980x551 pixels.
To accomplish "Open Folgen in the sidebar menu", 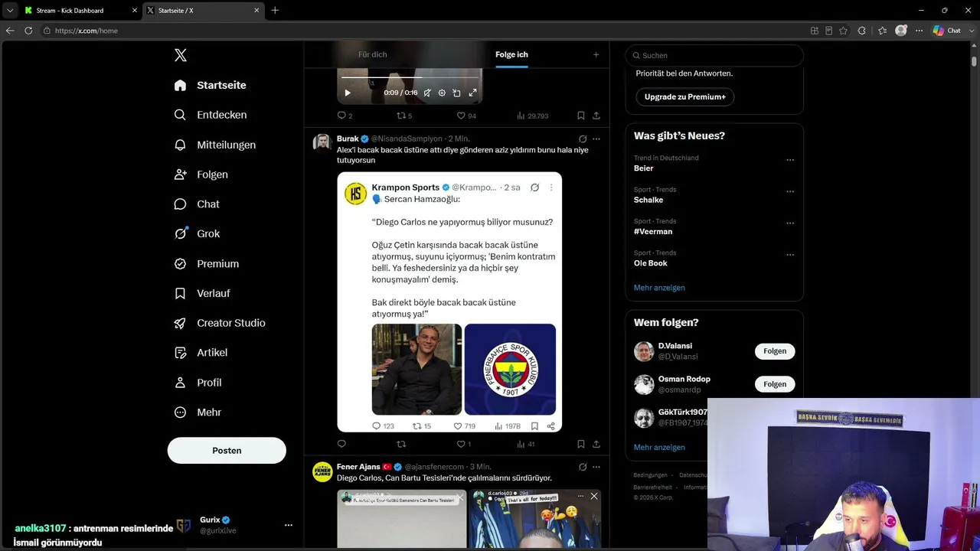I will pyautogui.click(x=201, y=174).
